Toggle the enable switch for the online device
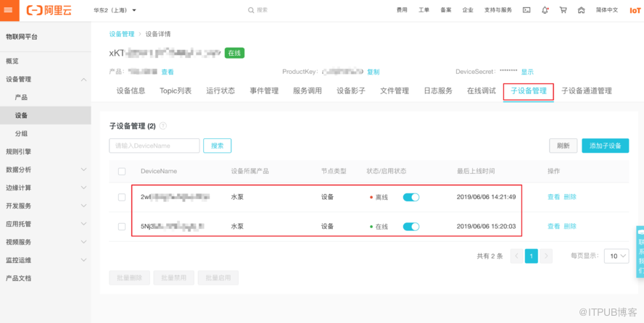 coord(411,227)
